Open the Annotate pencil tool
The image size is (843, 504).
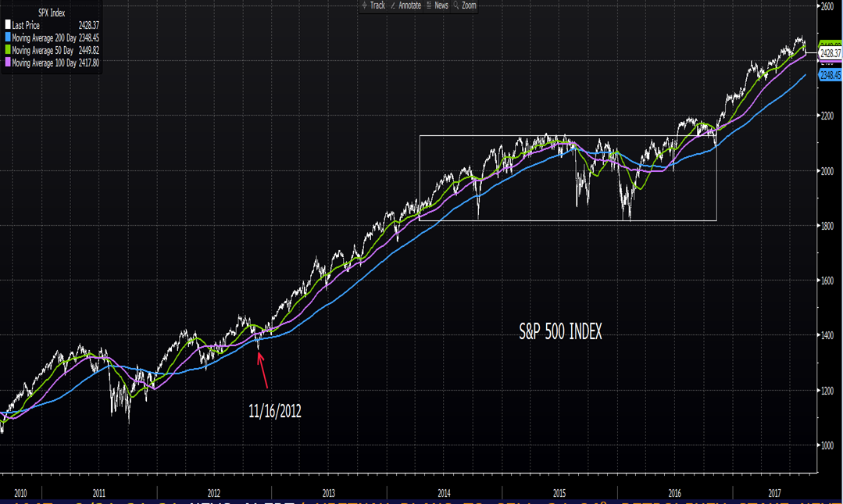pos(406,5)
